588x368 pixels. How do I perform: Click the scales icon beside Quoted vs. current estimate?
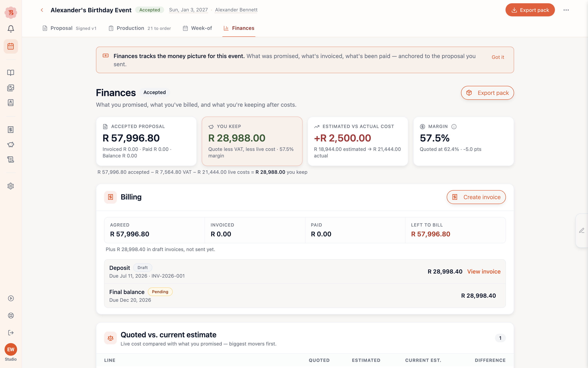click(x=110, y=338)
